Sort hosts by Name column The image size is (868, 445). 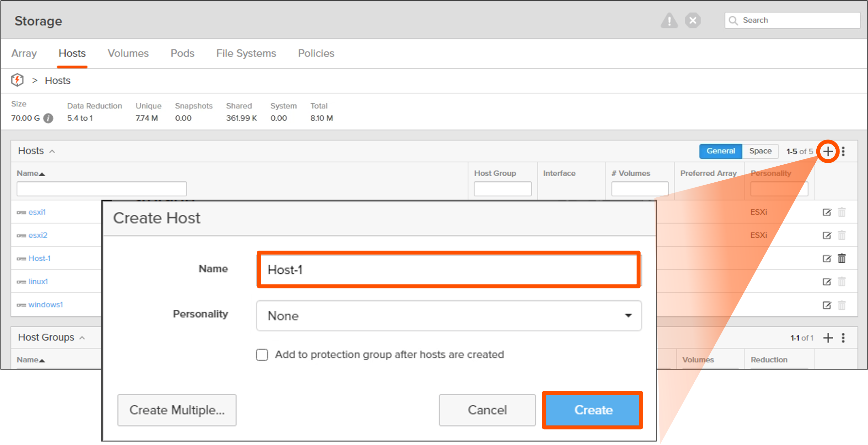[x=31, y=173]
